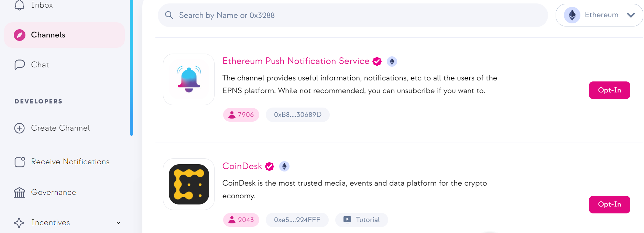Open the CoinDesk Tutorial video
Screen dimensions: 644x233
pyautogui.click(x=361, y=220)
